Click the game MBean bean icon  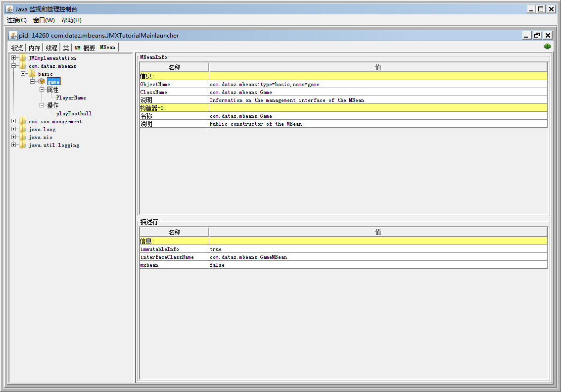tap(41, 81)
